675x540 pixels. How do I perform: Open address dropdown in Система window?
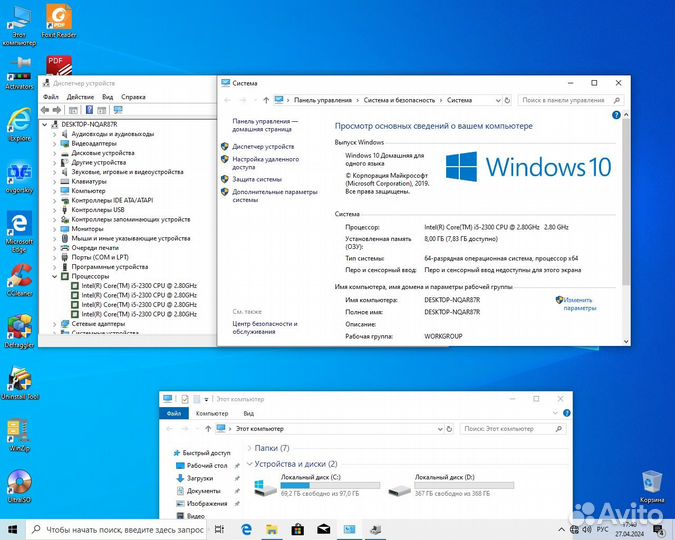click(498, 100)
